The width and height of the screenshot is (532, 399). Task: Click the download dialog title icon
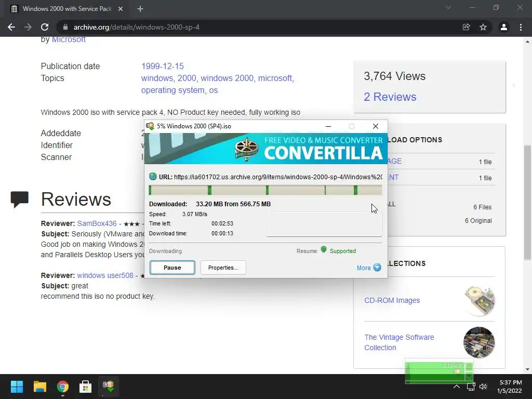tap(150, 126)
